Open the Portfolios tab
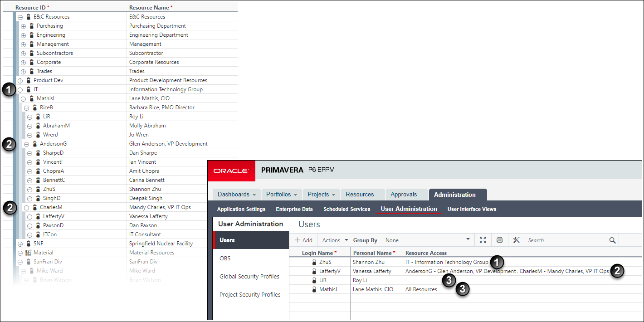 pos(281,194)
